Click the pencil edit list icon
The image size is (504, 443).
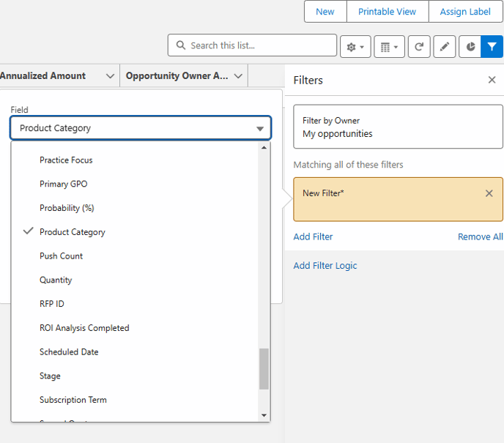444,46
